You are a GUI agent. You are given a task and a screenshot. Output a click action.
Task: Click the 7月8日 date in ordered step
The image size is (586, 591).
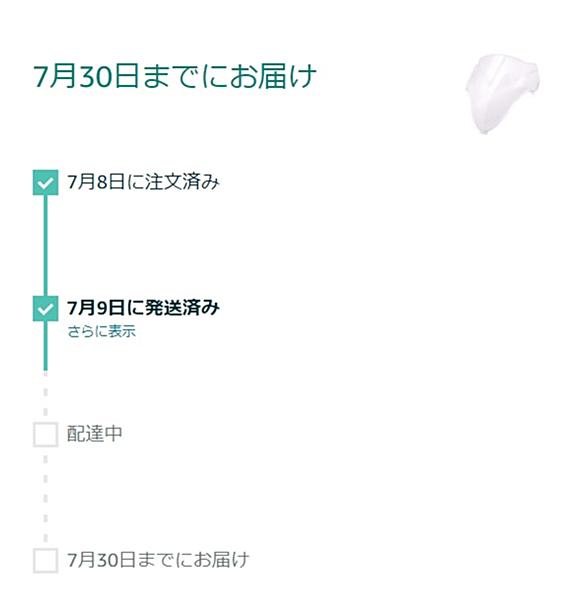click(96, 182)
